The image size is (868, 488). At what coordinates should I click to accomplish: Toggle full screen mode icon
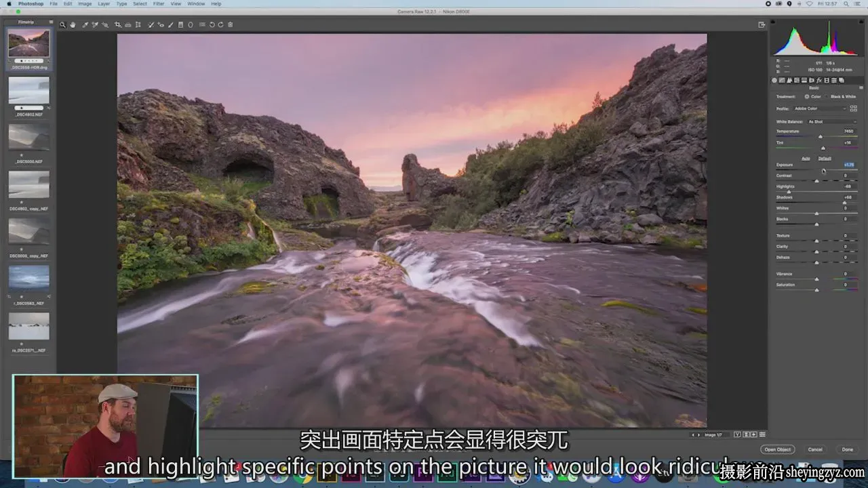762,25
